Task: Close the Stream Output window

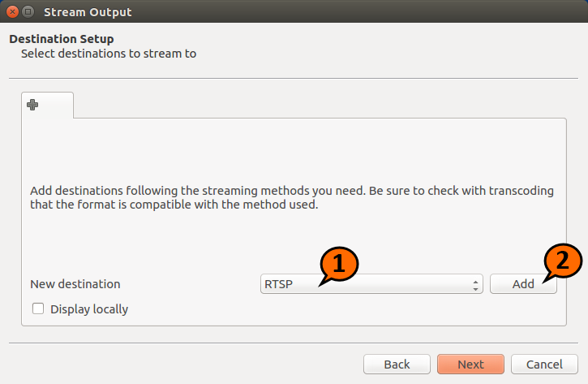Action: point(12,12)
